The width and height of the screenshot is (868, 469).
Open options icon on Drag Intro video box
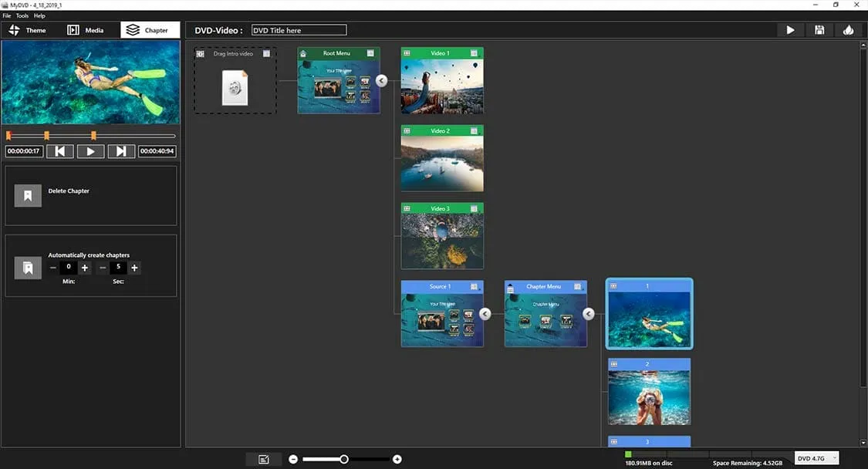(x=266, y=54)
